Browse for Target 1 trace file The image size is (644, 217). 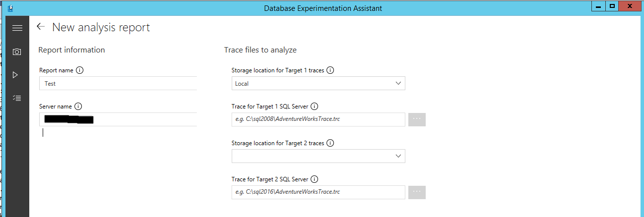pos(417,119)
